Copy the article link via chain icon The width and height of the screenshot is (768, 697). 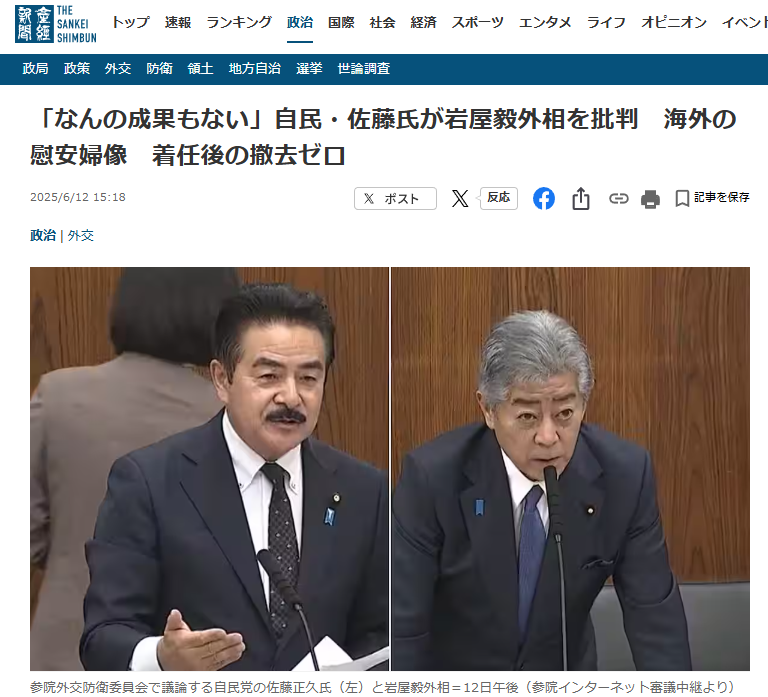coord(618,199)
